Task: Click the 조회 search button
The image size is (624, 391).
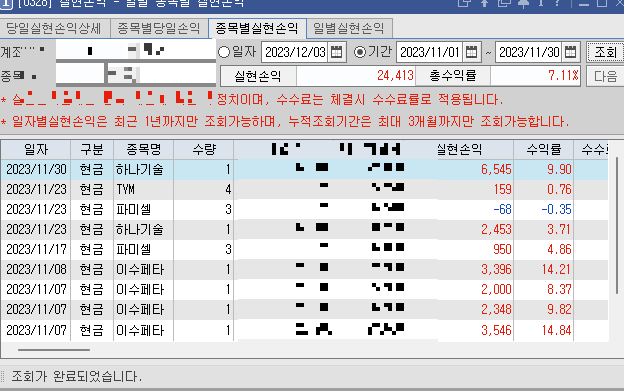Action: (605, 52)
